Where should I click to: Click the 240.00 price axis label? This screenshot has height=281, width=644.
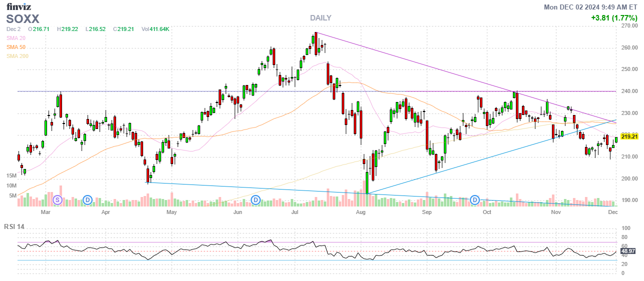[629, 91]
